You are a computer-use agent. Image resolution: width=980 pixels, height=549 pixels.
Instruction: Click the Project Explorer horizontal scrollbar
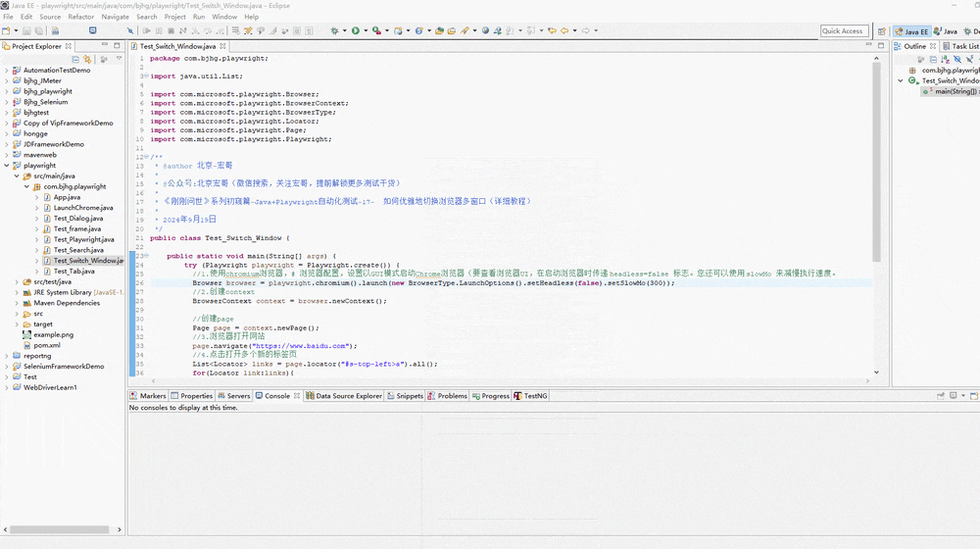(60, 529)
